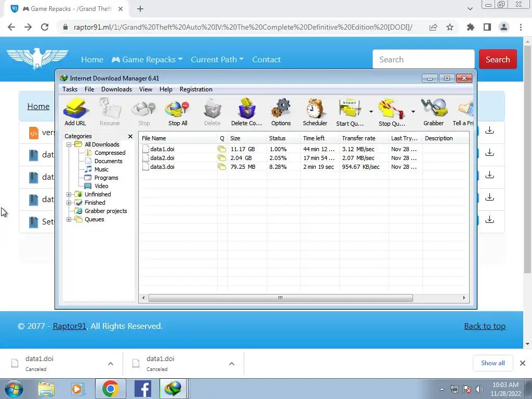Select the data1.doi download row
Image resolution: width=532 pixels, height=399 pixels.
[x=303, y=149]
